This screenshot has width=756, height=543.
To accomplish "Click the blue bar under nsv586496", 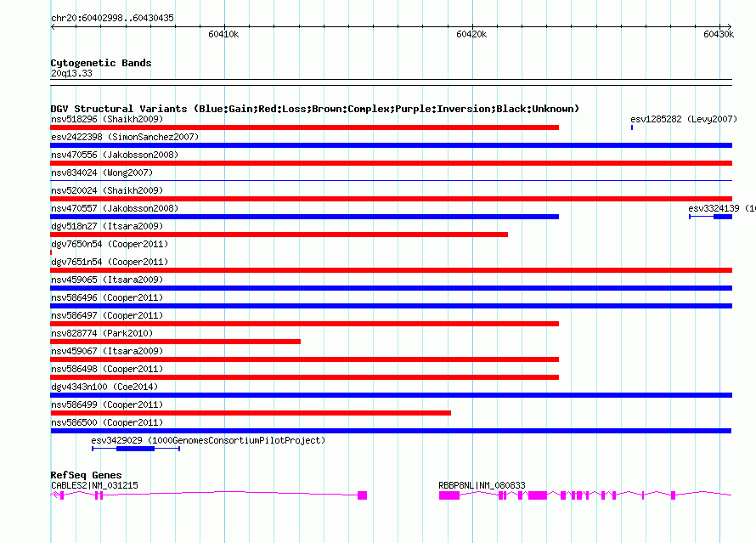I will tap(392, 306).
